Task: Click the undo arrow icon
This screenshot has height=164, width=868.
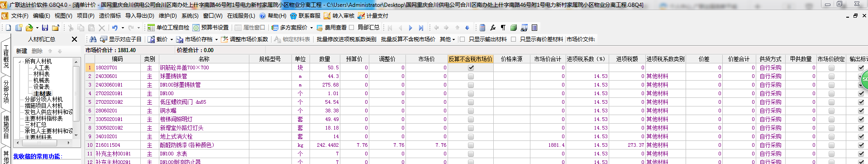Action: (115, 28)
